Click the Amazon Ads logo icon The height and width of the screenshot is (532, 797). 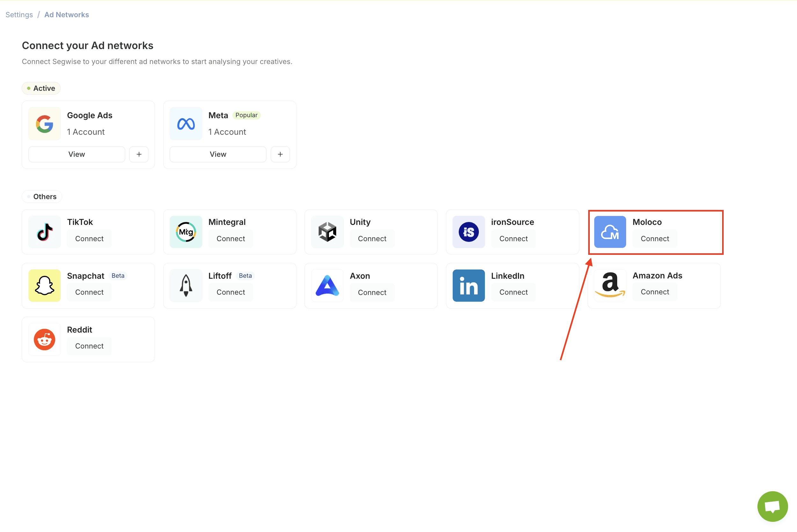610,285
